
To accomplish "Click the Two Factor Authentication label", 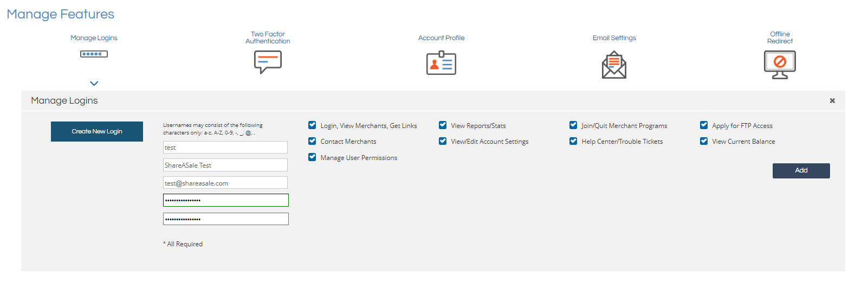I will pyautogui.click(x=268, y=37).
